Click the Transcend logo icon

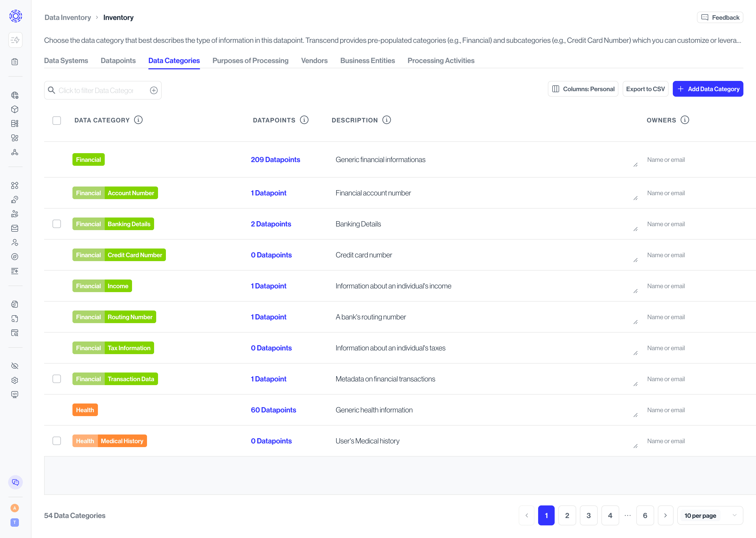[x=15, y=16]
